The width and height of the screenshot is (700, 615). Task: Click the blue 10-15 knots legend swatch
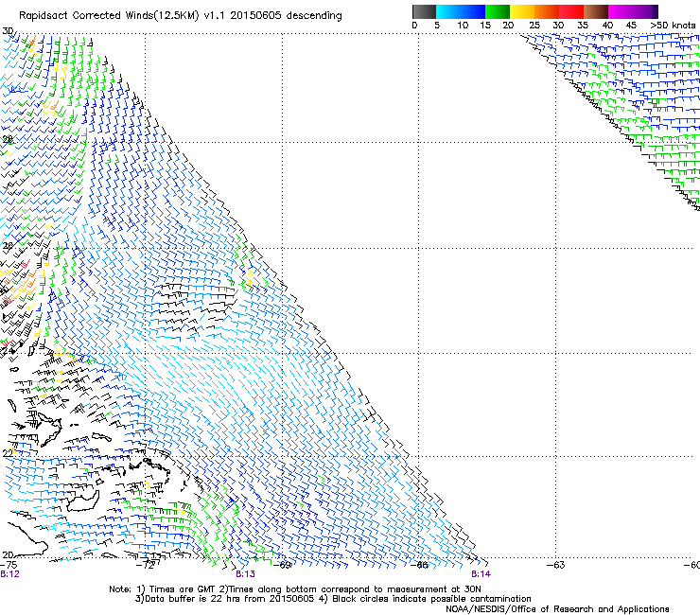pyautogui.click(x=473, y=11)
